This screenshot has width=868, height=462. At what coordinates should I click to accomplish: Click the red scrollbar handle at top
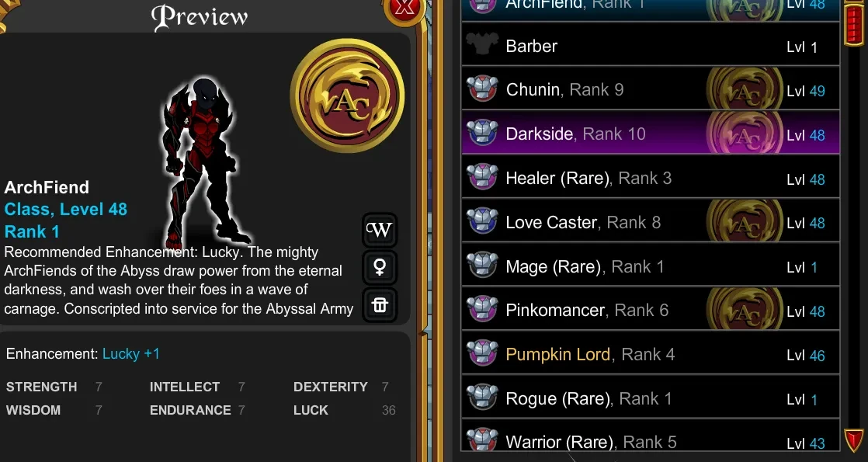coord(854,23)
